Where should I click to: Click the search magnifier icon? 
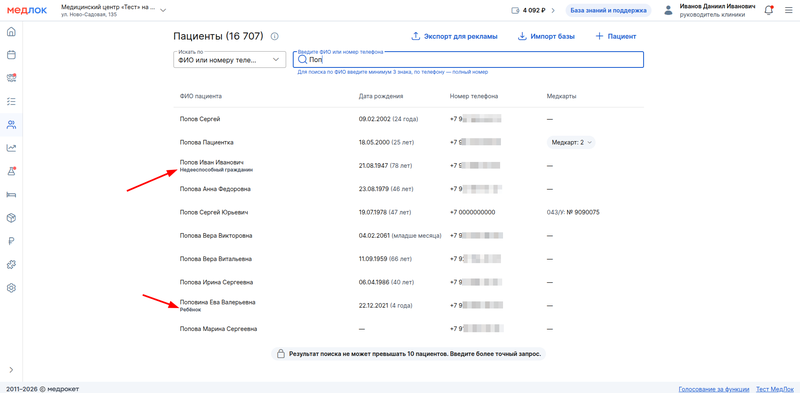(302, 60)
